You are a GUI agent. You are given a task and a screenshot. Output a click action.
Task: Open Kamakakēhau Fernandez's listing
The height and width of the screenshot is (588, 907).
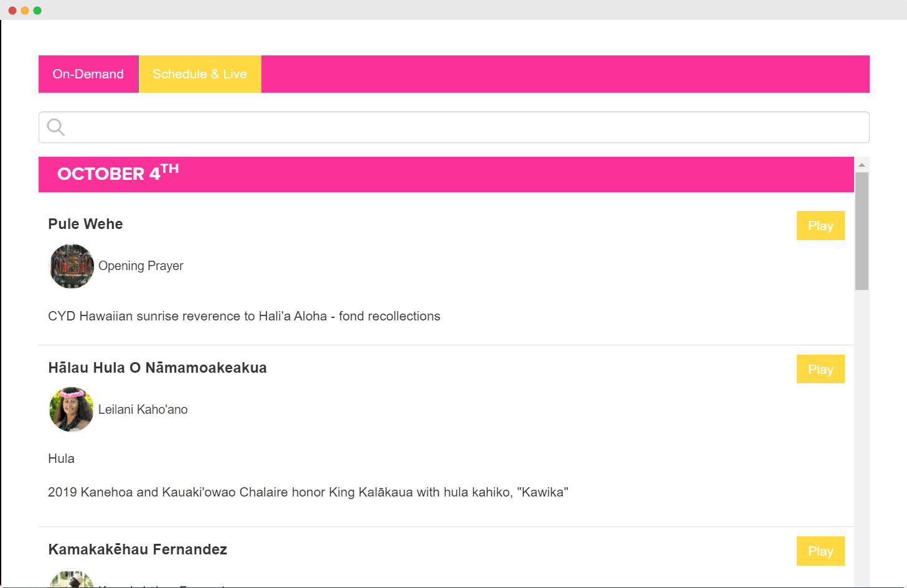tap(138, 549)
